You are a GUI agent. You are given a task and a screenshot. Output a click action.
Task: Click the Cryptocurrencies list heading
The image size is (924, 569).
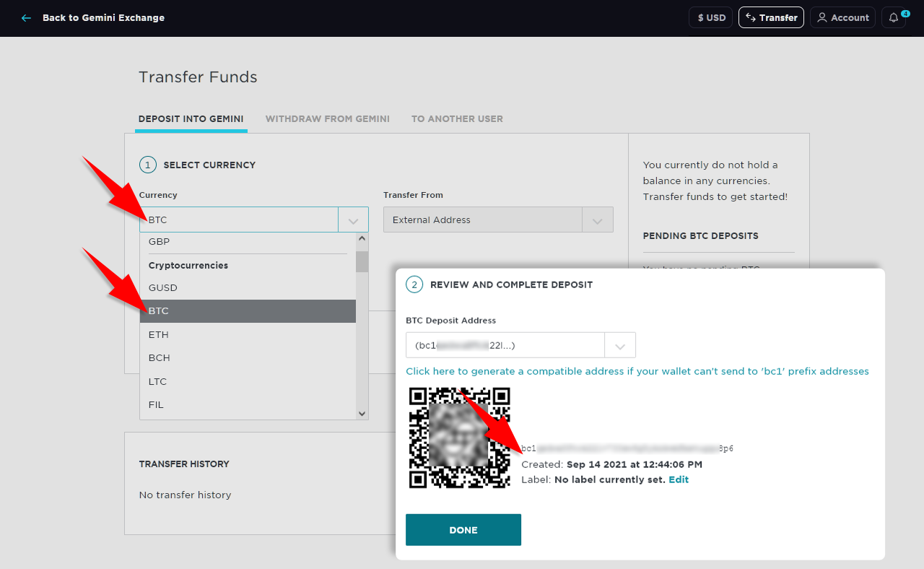pos(188,265)
